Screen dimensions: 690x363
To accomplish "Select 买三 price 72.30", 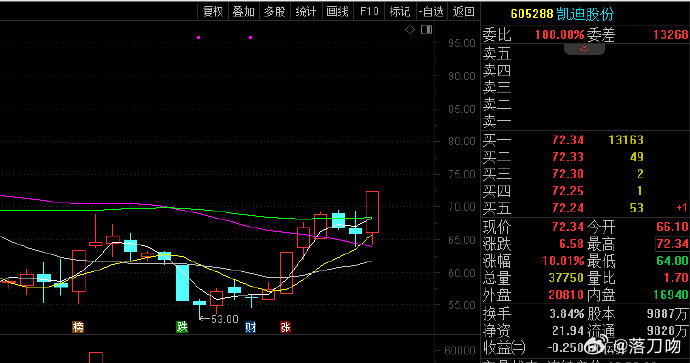I will [x=568, y=174].
